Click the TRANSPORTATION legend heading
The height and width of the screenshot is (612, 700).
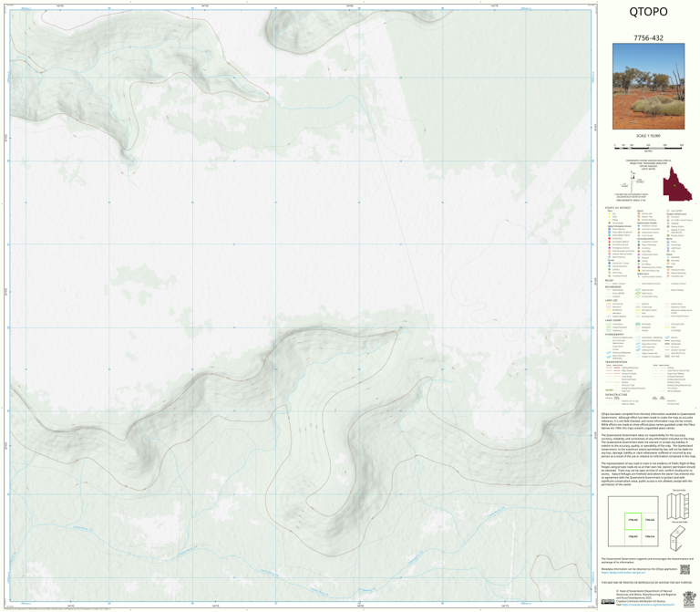click(616, 362)
